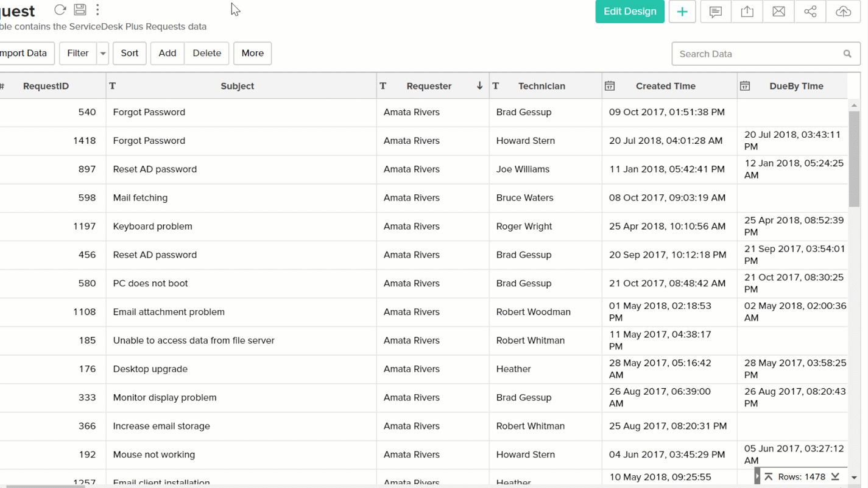The image size is (868, 488).
Task: Click the vertical scrollbar thumb
Action: tap(854, 158)
